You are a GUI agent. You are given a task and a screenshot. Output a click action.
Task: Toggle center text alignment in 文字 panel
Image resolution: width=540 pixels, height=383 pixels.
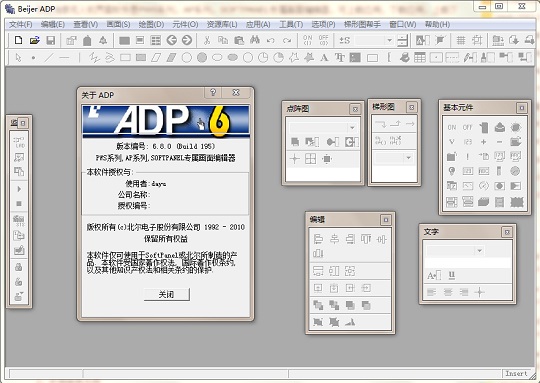pos(448,292)
